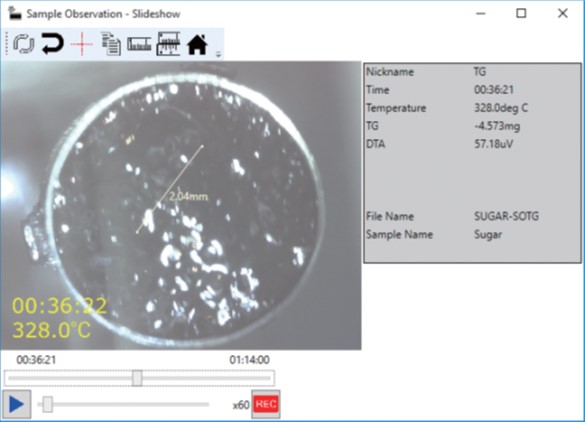Click the playback speed slider thumb

(47, 404)
